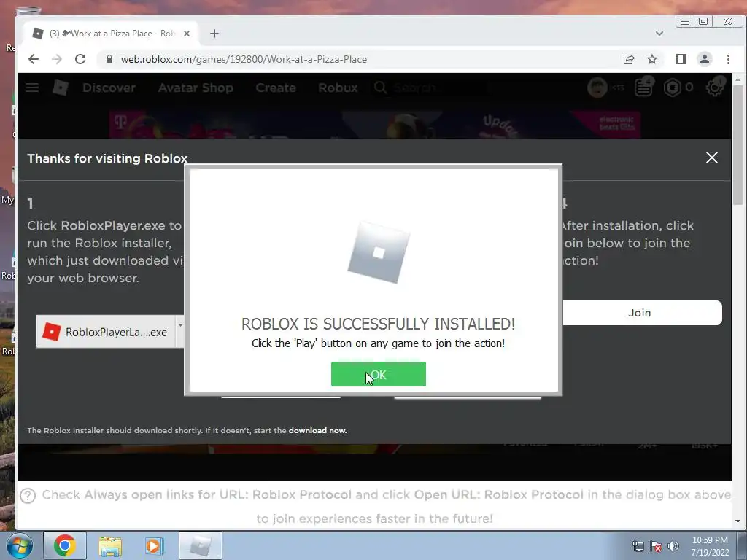
Task: Click the Roblox logo home icon
Action: coord(61,87)
